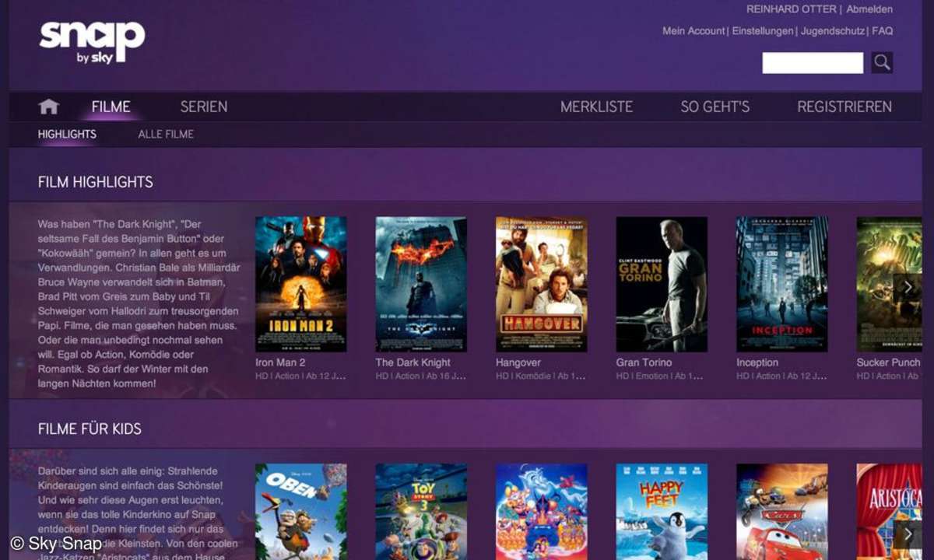The image size is (934, 560).
Task: Open the Merkliste menu item
Action: tap(597, 107)
